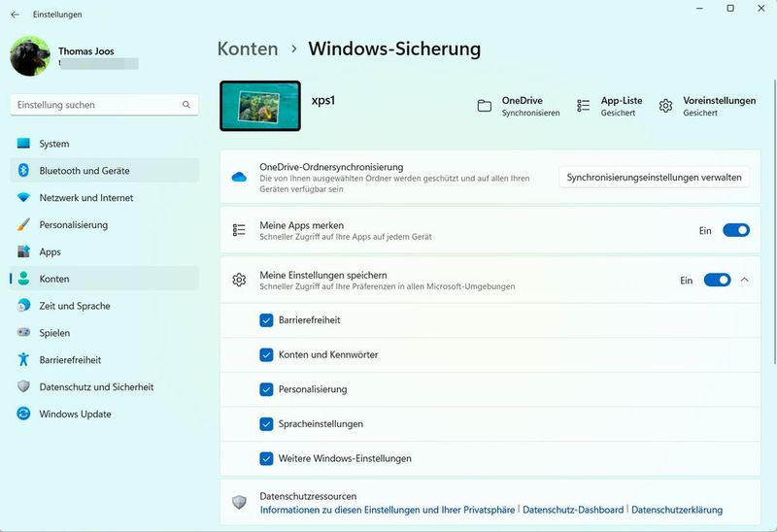Click the magnifier icon in the search box
This screenshot has height=532, width=777.
[x=186, y=105]
